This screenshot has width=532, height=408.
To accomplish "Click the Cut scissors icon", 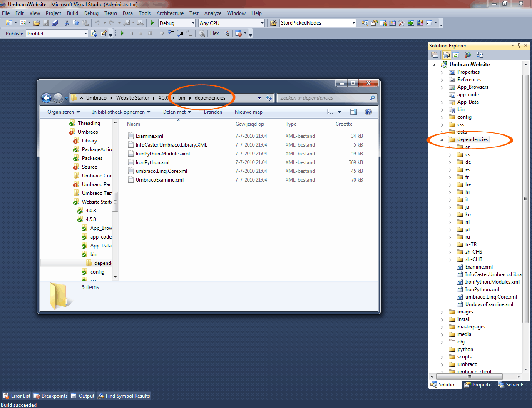I will (x=67, y=23).
